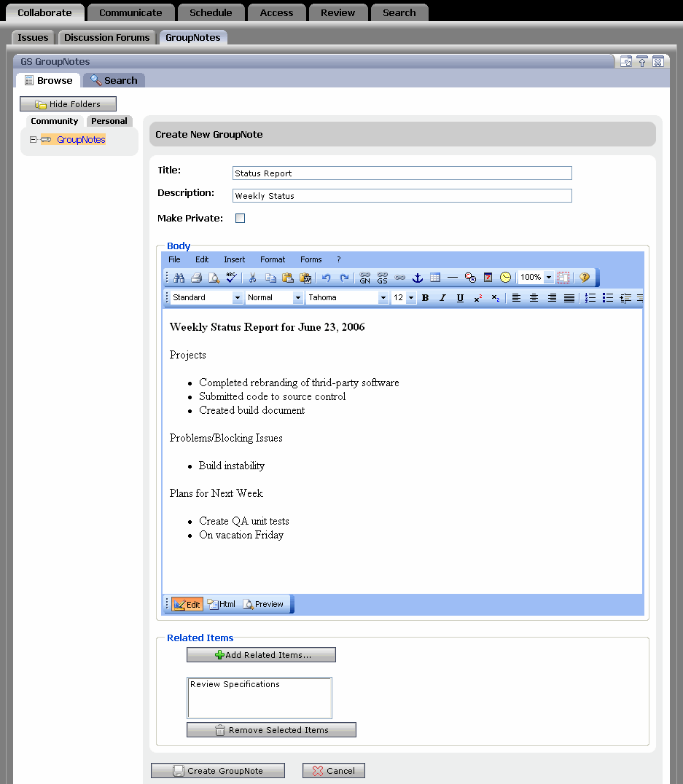Click the anchor icon in the editor toolbar
The width and height of the screenshot is (683, 784).
pos(417,278)
